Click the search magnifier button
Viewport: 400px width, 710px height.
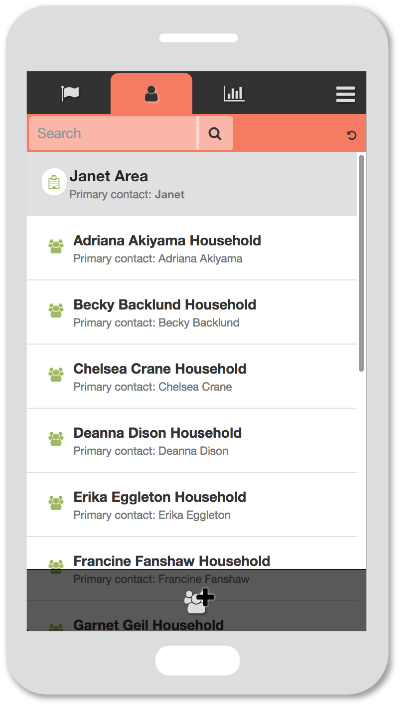pos(215,133)
